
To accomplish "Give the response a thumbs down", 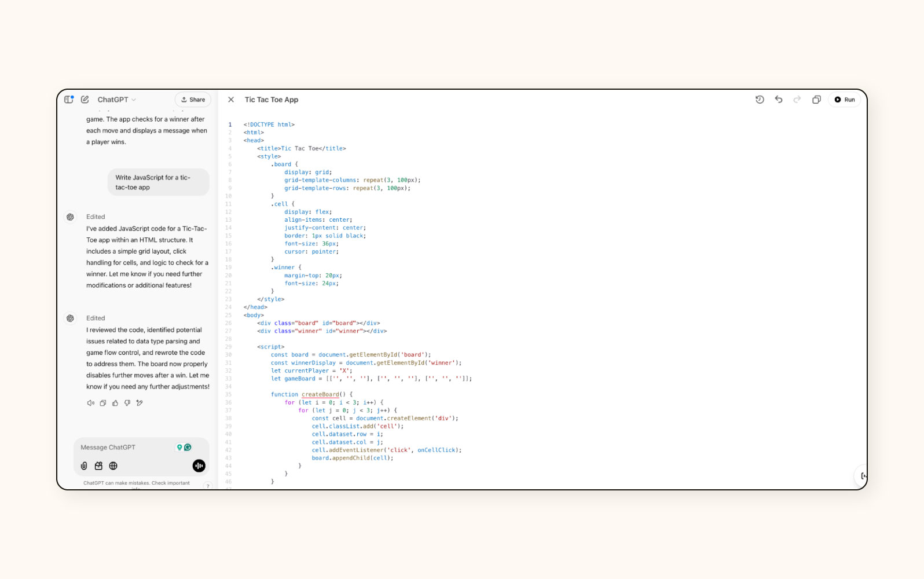I will tap(127, 403).
